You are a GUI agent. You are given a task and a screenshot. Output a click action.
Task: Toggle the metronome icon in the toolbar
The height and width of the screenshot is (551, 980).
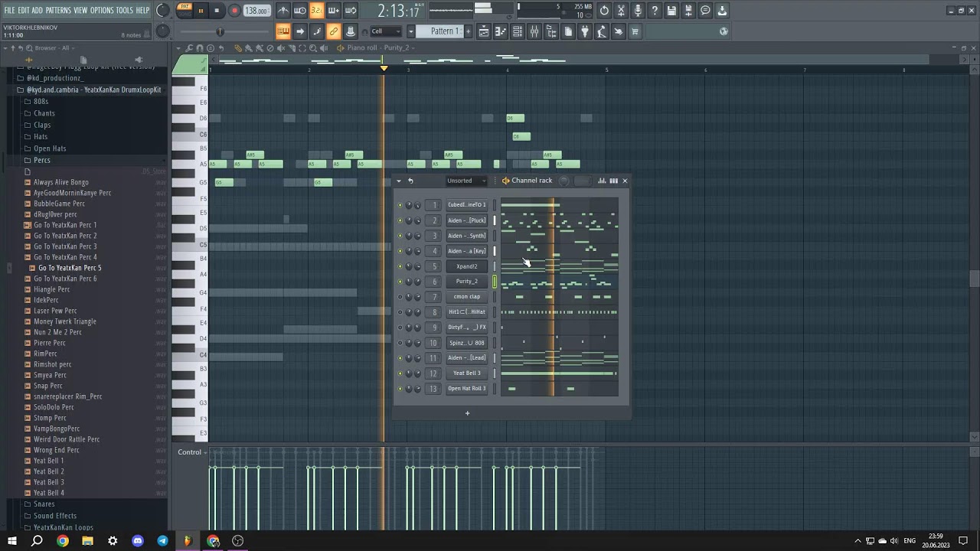[283, 11]
